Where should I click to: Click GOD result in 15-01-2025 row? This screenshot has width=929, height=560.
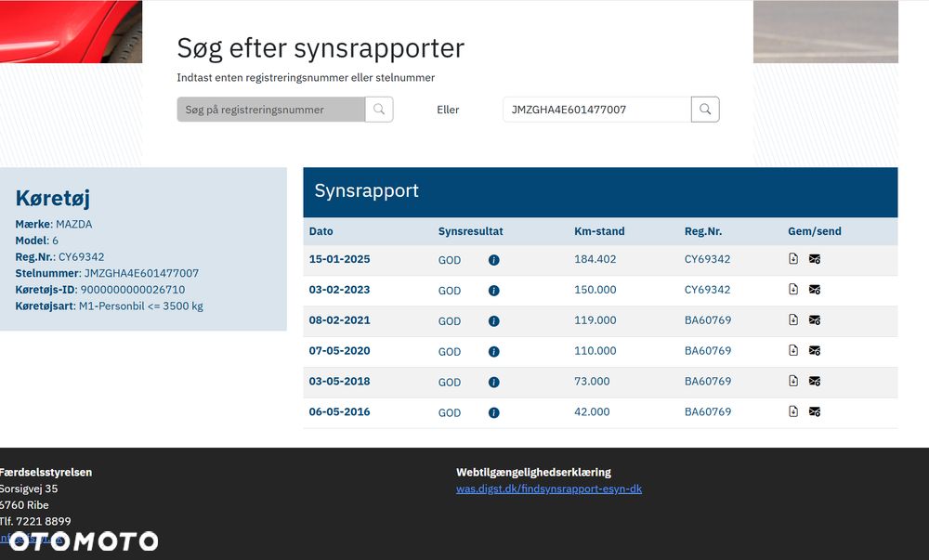(x=449, y=260)
